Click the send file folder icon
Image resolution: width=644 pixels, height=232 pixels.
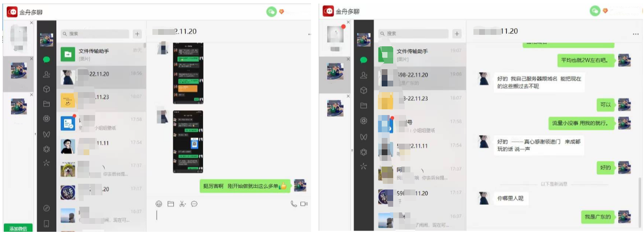(x=171, y=204)
